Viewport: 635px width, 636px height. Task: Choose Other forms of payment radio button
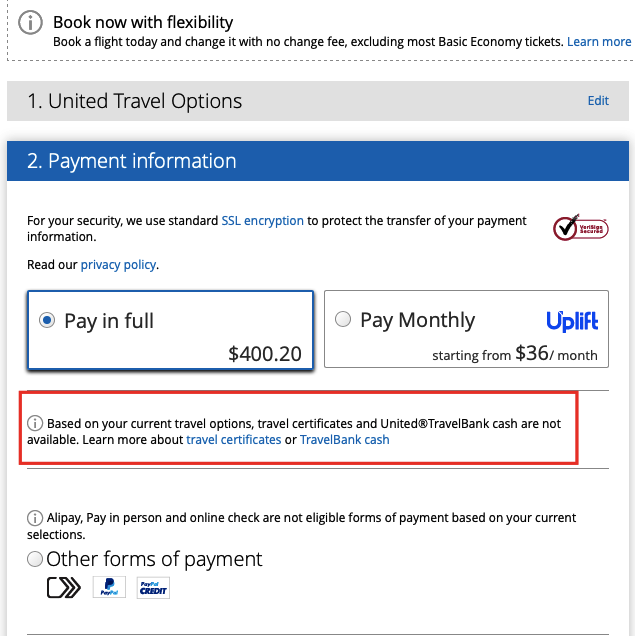click(x=35, y=559)
